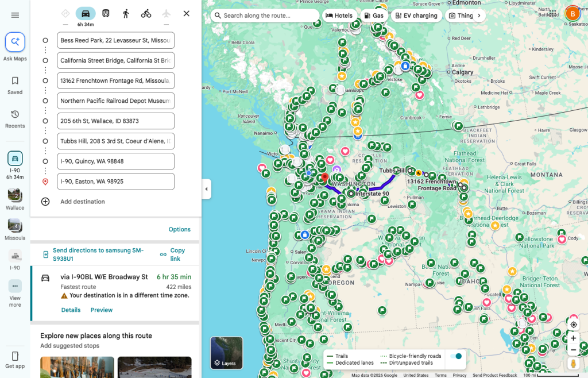This screenshot has height=378, width=588.
Task: Edit Tubbs Hill stop field
Action: [115, 141]
